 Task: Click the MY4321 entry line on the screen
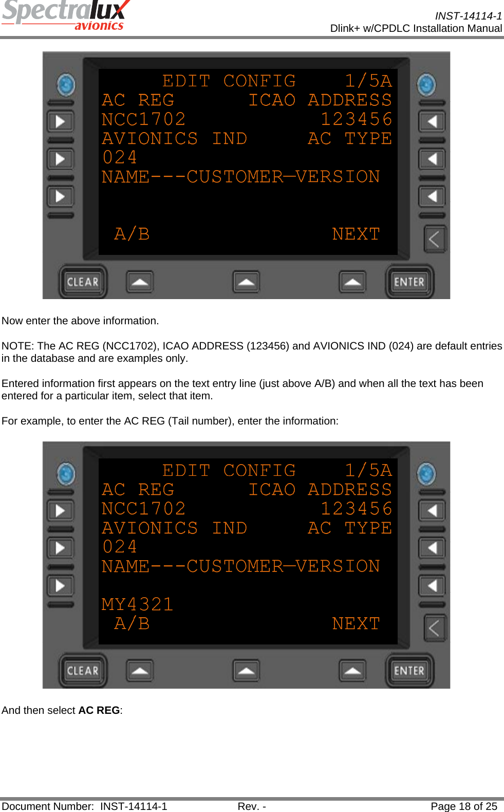[138, 604]
